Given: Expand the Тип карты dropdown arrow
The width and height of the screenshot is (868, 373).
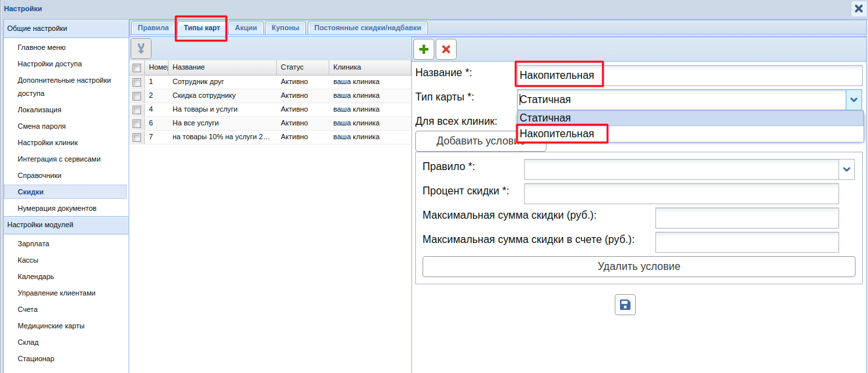Looking at the screenshot, I should pos(854,100).
